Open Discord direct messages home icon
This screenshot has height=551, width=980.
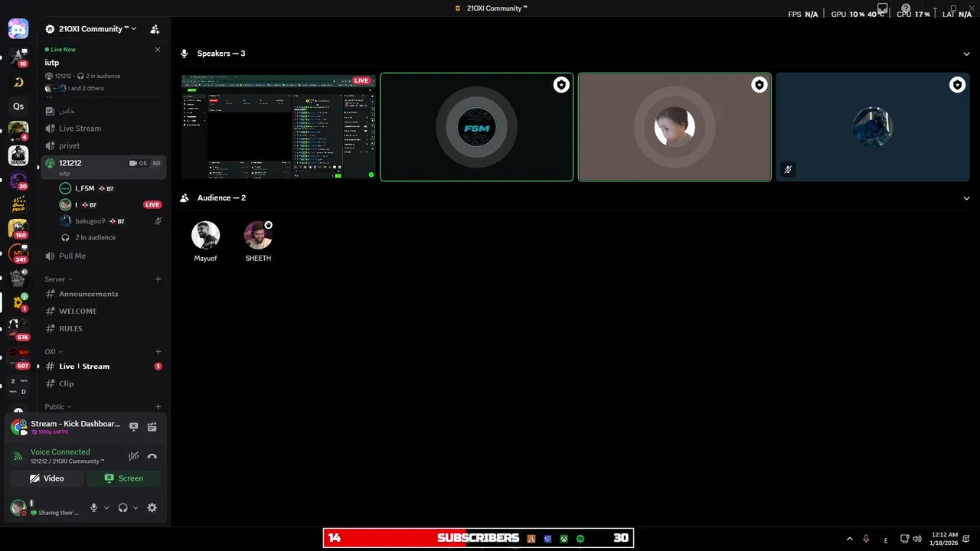(x=18, y=29)
